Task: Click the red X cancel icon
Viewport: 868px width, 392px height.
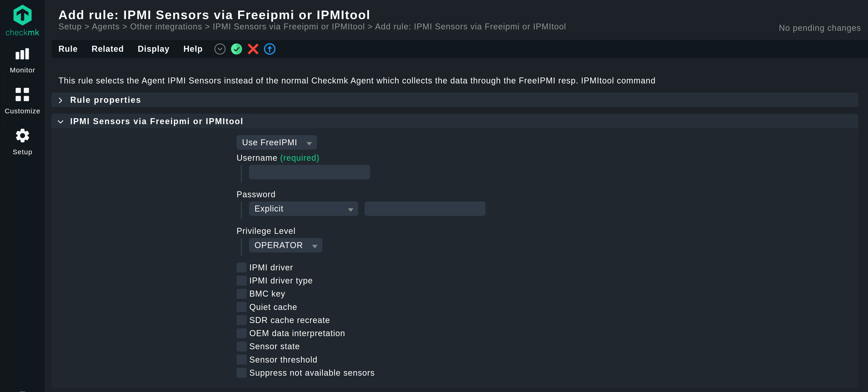Action: (253, 49)
